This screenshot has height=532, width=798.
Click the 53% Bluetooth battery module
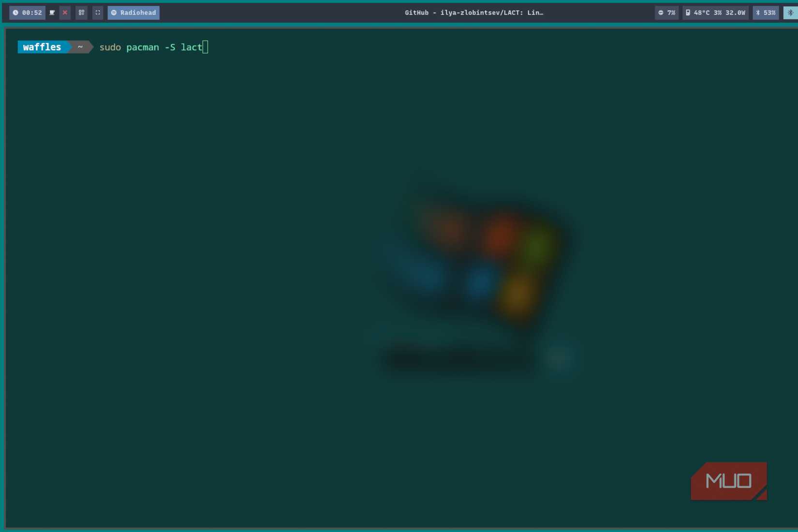click(766, 13)
